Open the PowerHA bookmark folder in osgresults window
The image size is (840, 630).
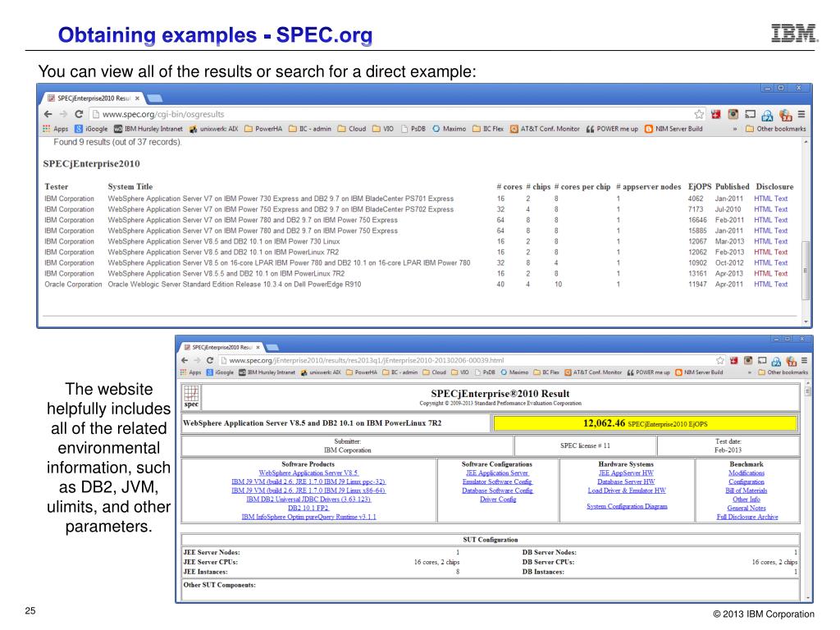pyautogui.click(x=263, y=129)
